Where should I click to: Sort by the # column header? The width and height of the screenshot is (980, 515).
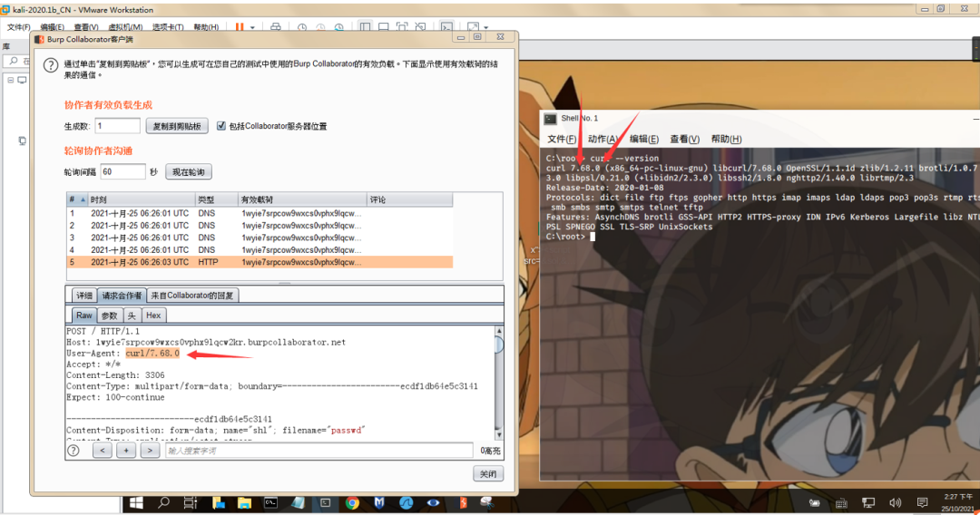click(x=77, y=199)
